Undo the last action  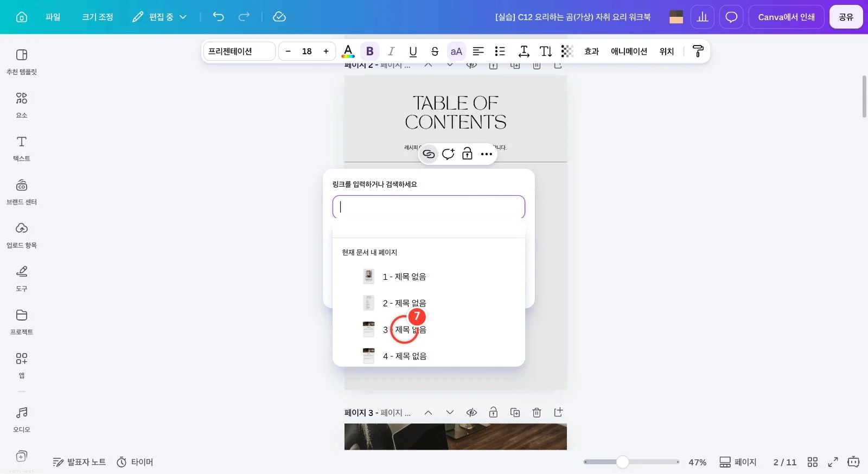click(218, 17)
